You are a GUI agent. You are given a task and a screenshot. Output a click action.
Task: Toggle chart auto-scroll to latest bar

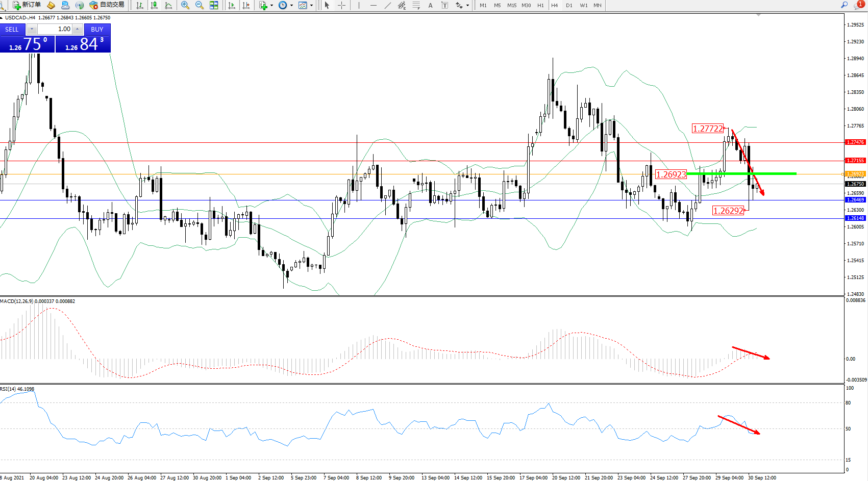232,5
